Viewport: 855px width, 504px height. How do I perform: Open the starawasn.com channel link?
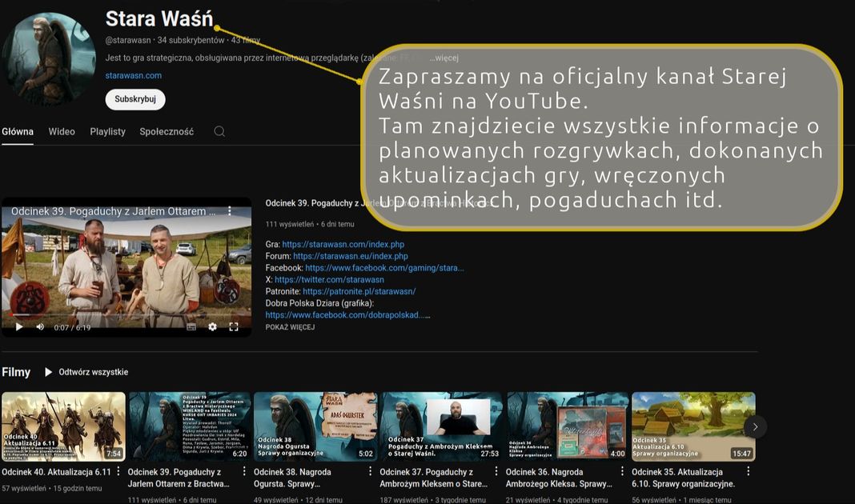click(x=133, y=76)
